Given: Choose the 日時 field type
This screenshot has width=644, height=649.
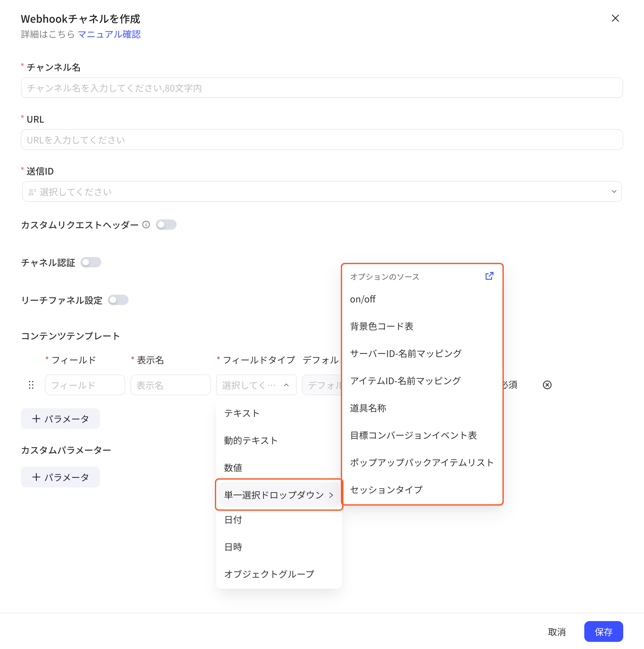Looking at the screenshot, I should 279,547.
